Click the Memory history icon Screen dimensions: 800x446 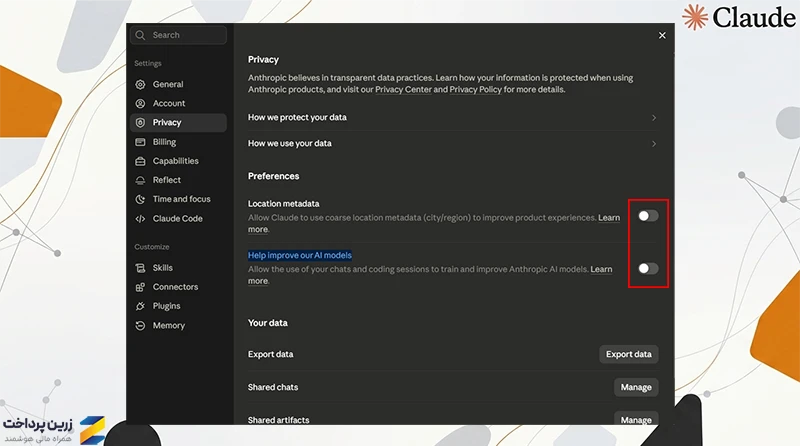click(140, 326)
